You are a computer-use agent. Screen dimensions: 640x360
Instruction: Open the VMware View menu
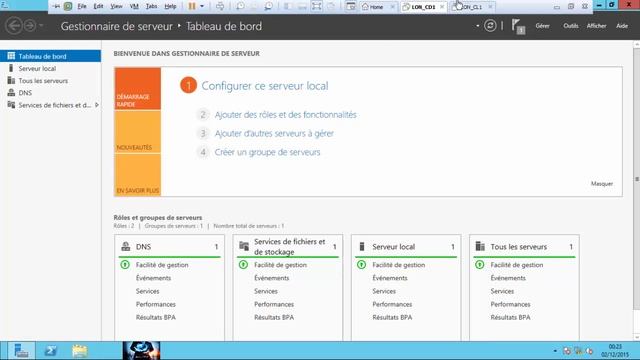(x=116, y=7)
